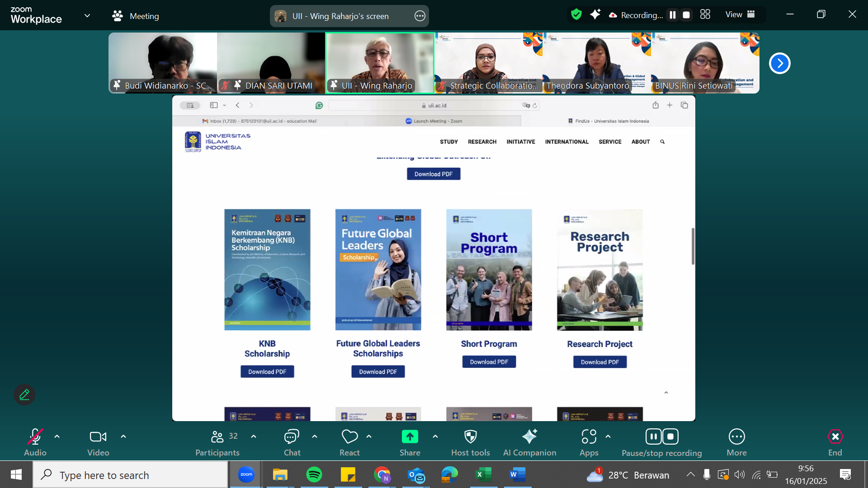Click the green Share screen button
Image resolution: width=868 pixels, height=488 pixels.
tap(410, 442)
